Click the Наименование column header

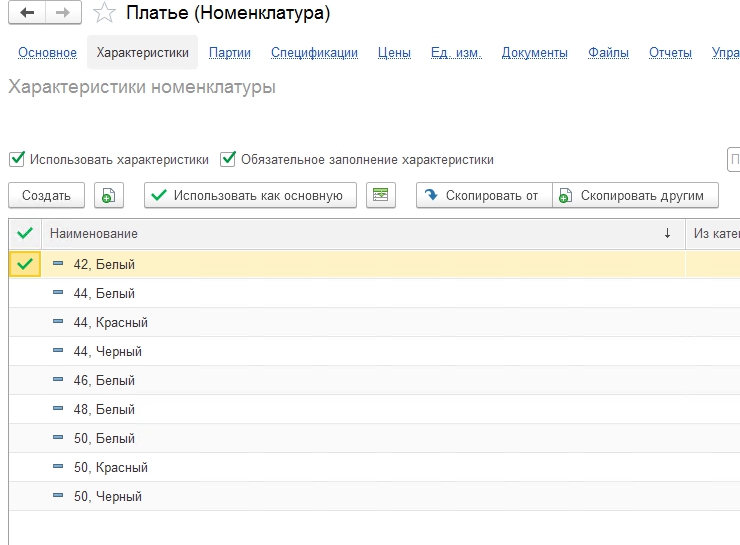coord(95,233)
